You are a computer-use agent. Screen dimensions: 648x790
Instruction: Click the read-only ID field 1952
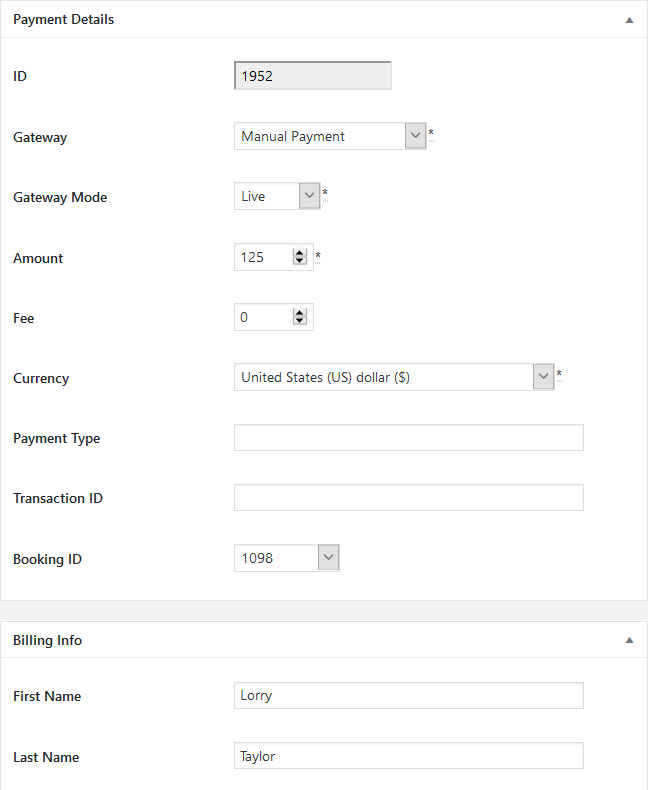[x=312, y=76]
